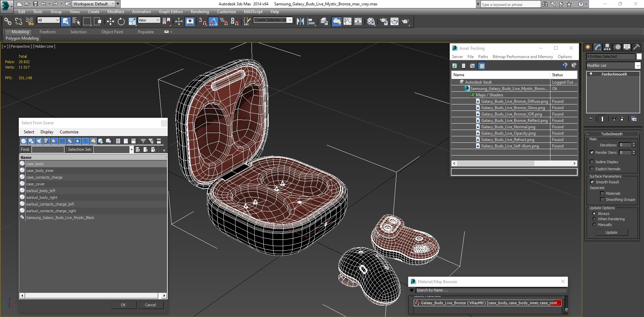Click Cancel in Select From Scene dialog

tap(150, 305)
